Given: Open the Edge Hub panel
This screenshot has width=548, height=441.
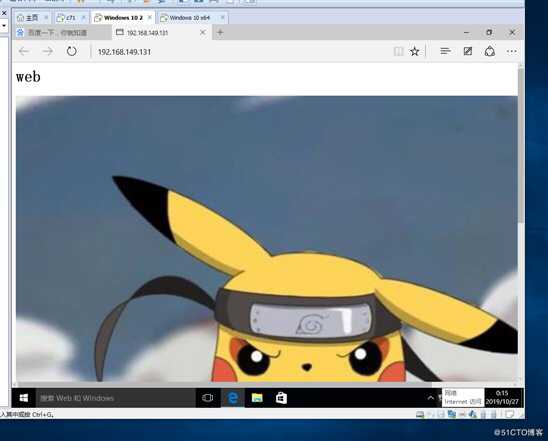Looking at the screenshot, I should (445, 51).
